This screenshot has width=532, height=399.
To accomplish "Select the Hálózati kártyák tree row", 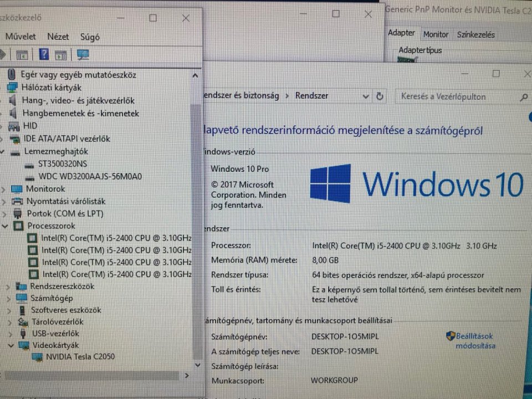I will 51,88.
